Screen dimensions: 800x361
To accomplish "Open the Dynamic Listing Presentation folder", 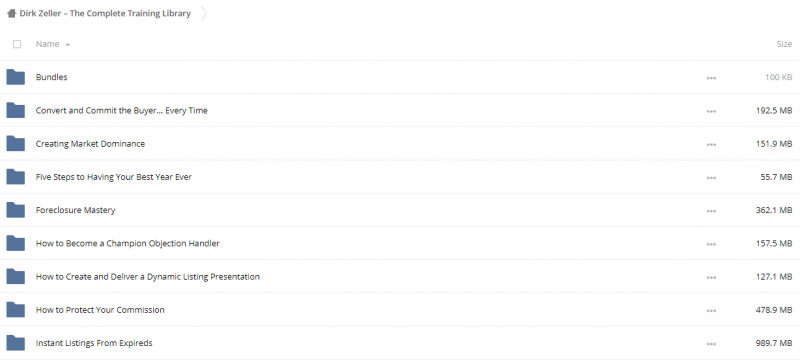I will pyautogui.click(x=147, y=276).
